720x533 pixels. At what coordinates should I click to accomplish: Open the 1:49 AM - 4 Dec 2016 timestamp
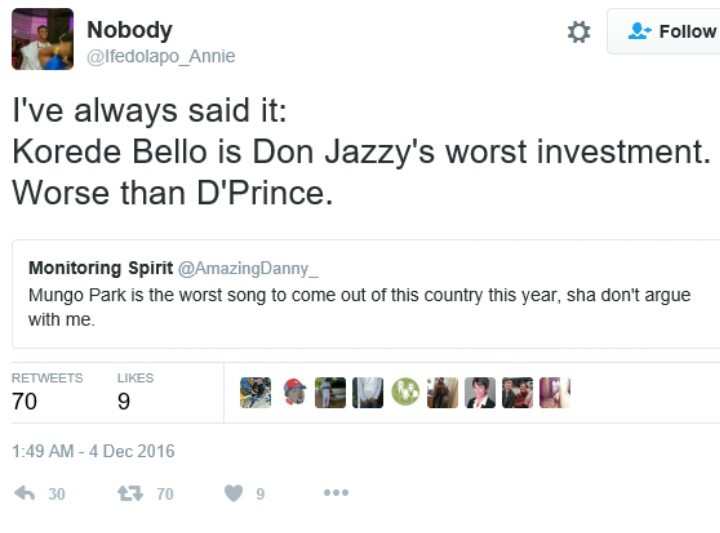tap(93, 451)
